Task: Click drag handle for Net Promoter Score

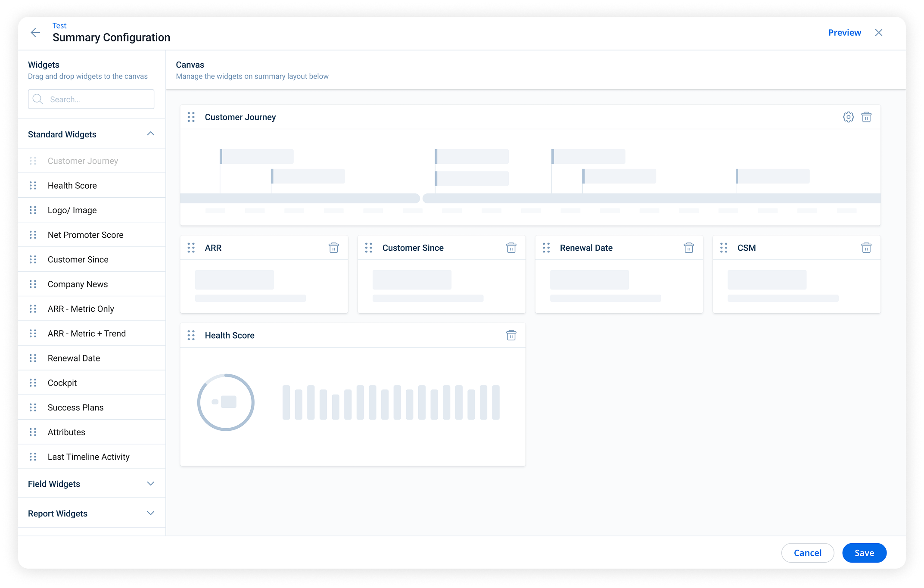Action: (33, 234)
